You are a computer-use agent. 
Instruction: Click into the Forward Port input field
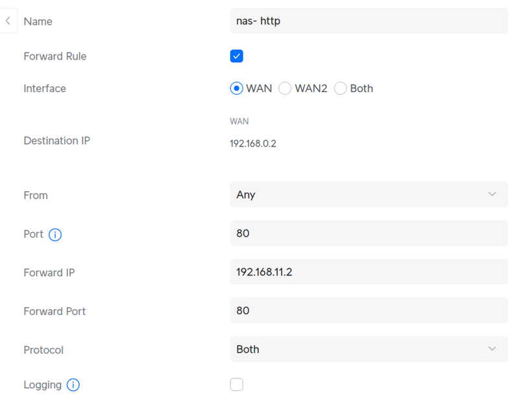pyautogui.click(x=368, y=310)
